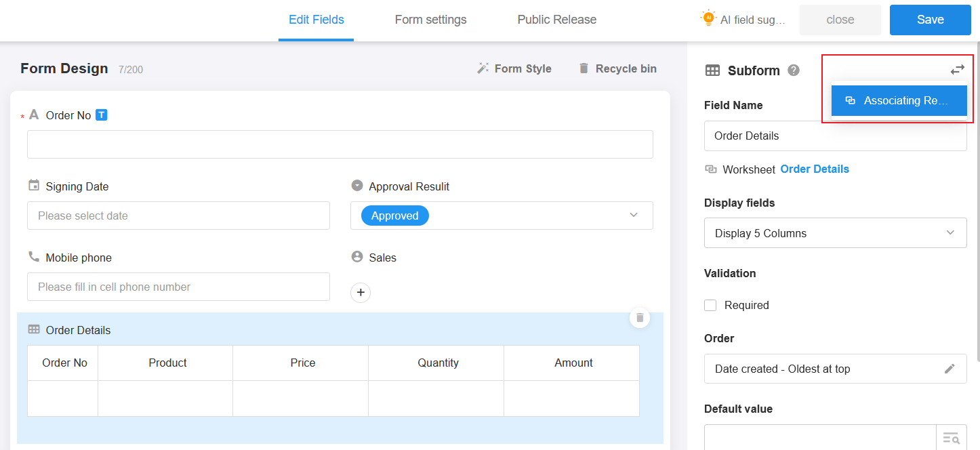Open the Form settings tab
This screenshot has width=980, height=450.
431,20
